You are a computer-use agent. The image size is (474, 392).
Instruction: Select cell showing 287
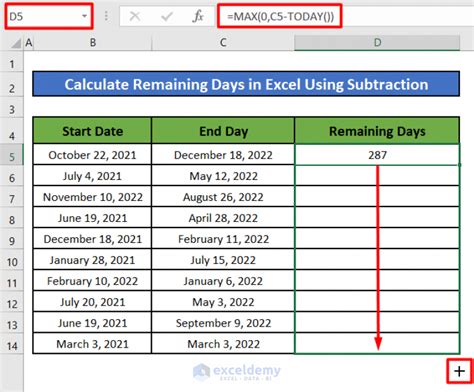[x=377, y=155]
